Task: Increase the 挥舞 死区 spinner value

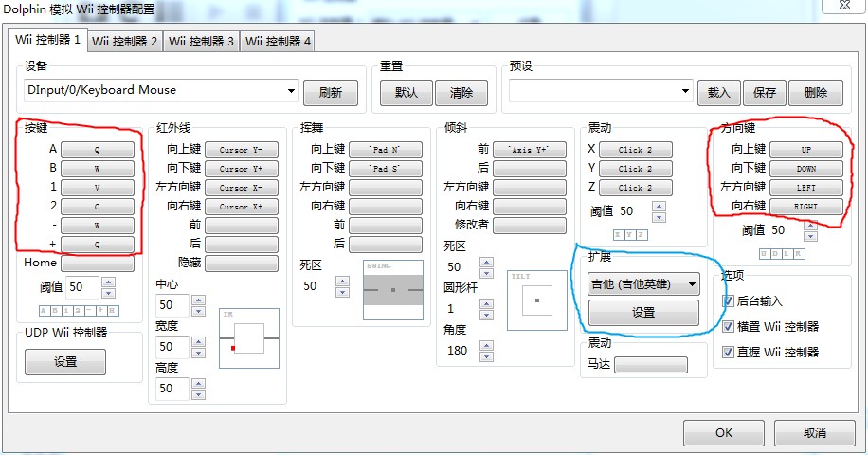Action: click(x=343, y=282)
